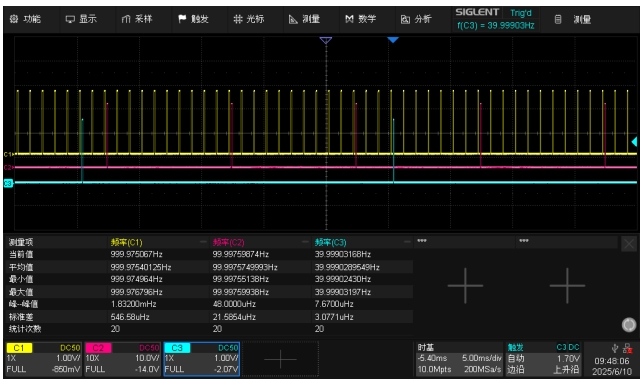Open the 光标 (Cursors) menu
The width and height of the screenshot is (644, 386).
(x=249, y=19)
